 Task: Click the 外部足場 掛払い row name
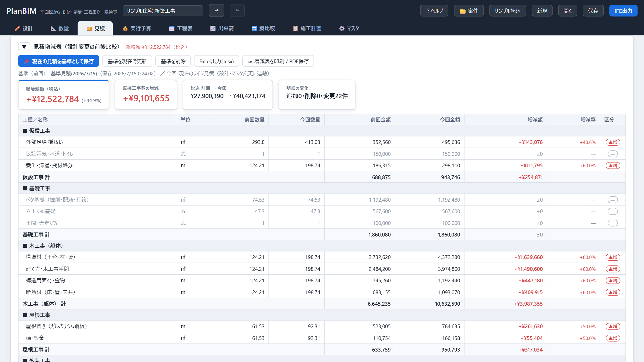coord(44,142)
